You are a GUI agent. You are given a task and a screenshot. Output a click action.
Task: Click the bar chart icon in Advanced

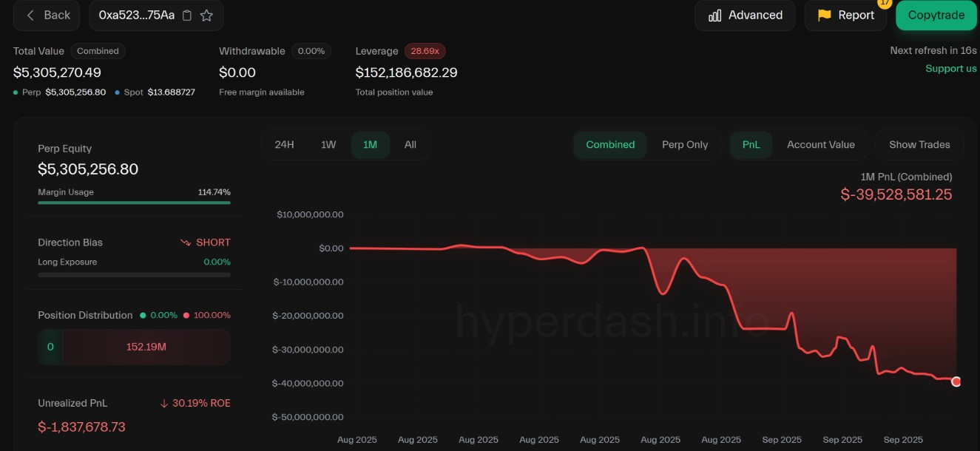[714, 16]
